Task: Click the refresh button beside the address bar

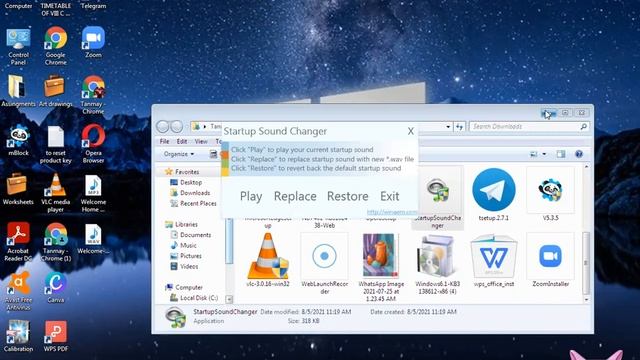Action: point(459,127)
